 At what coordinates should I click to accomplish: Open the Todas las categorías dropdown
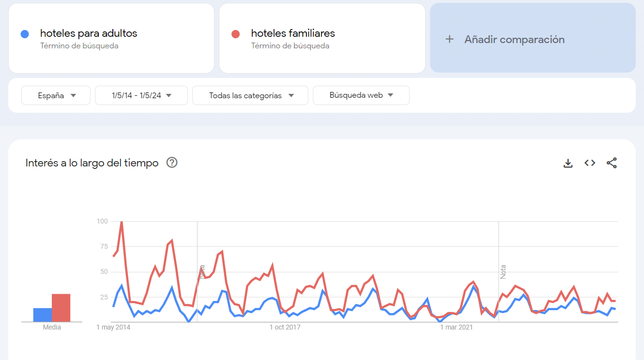(x=250, y=95)
